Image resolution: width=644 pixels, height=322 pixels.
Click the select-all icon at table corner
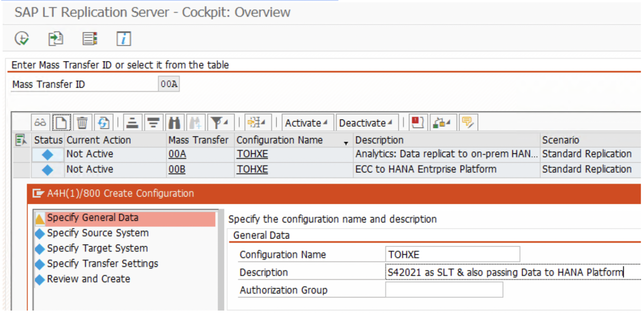tap(21, 139)
